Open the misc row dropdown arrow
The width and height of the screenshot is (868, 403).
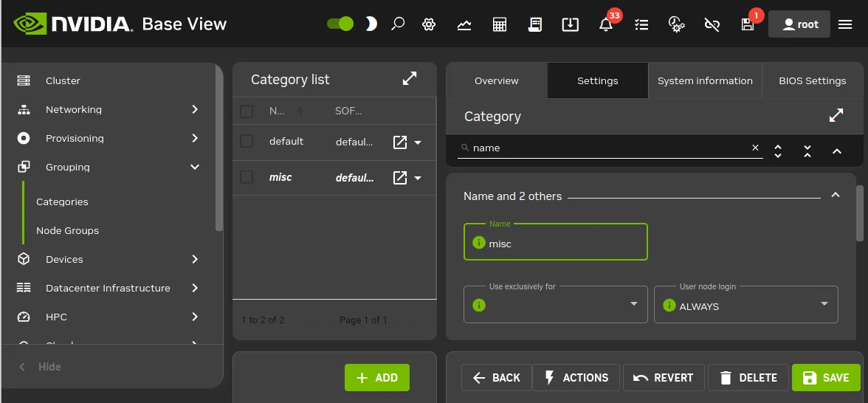pos(418,179)
